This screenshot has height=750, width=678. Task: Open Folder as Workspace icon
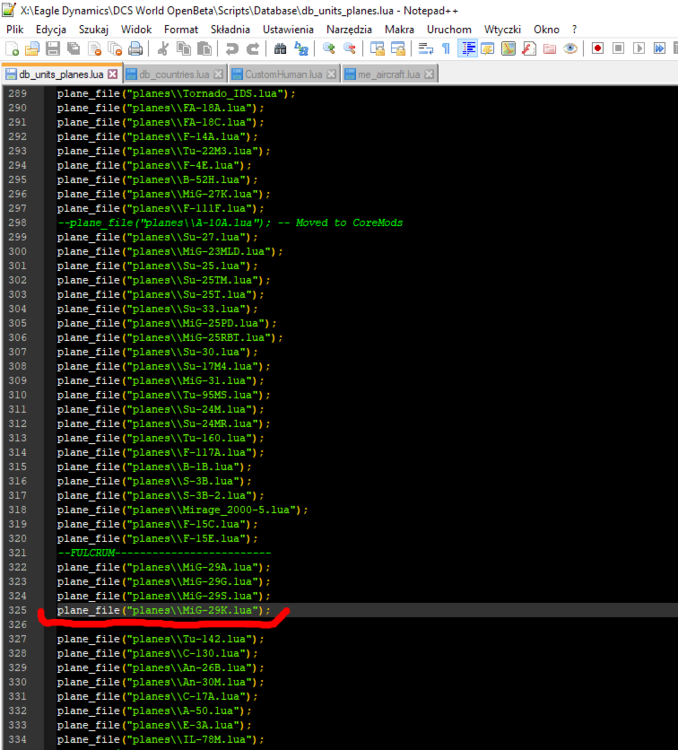coord(549,48)
